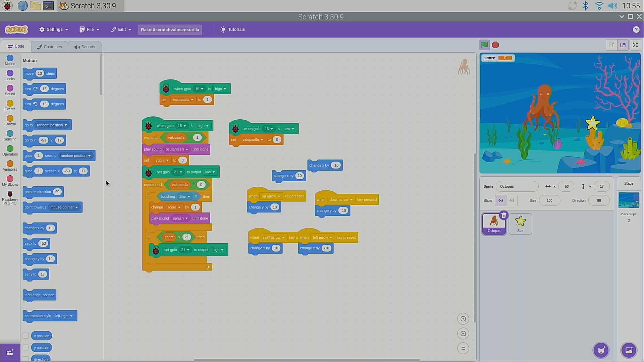Open the Variables block category
Screen dimensions: 644x362
pos(10,166)
